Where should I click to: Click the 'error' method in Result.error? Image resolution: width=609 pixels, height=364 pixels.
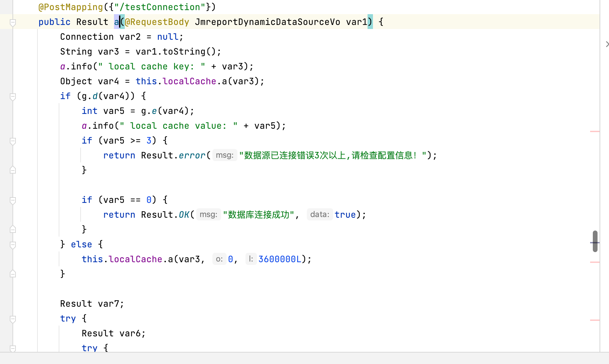tap(192, 155)
